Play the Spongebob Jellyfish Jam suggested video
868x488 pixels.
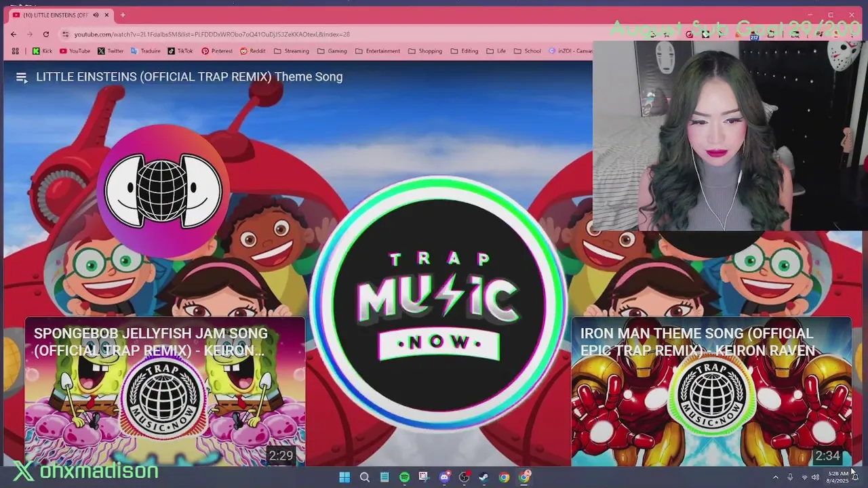pyautogui.click(x=165, y=391)
